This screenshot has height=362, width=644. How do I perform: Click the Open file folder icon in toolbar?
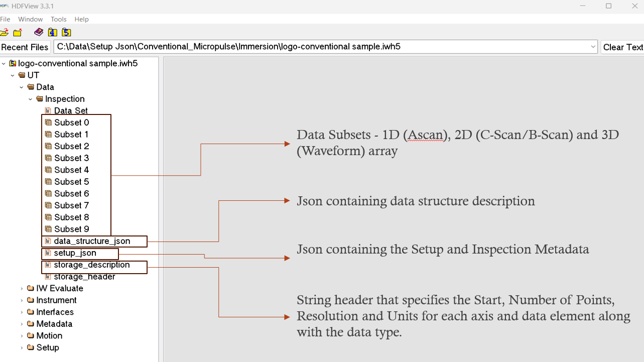click(x=4, y=33)
